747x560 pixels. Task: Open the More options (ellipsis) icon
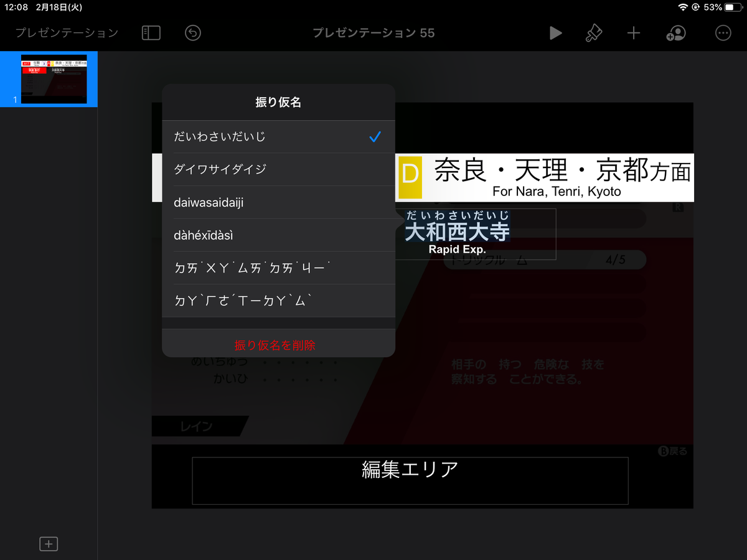(723, 33)
